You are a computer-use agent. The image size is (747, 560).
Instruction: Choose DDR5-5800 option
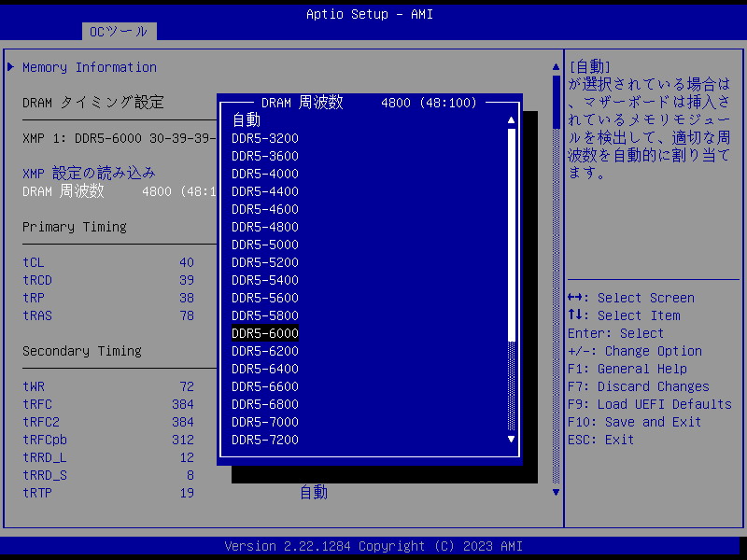265,315
